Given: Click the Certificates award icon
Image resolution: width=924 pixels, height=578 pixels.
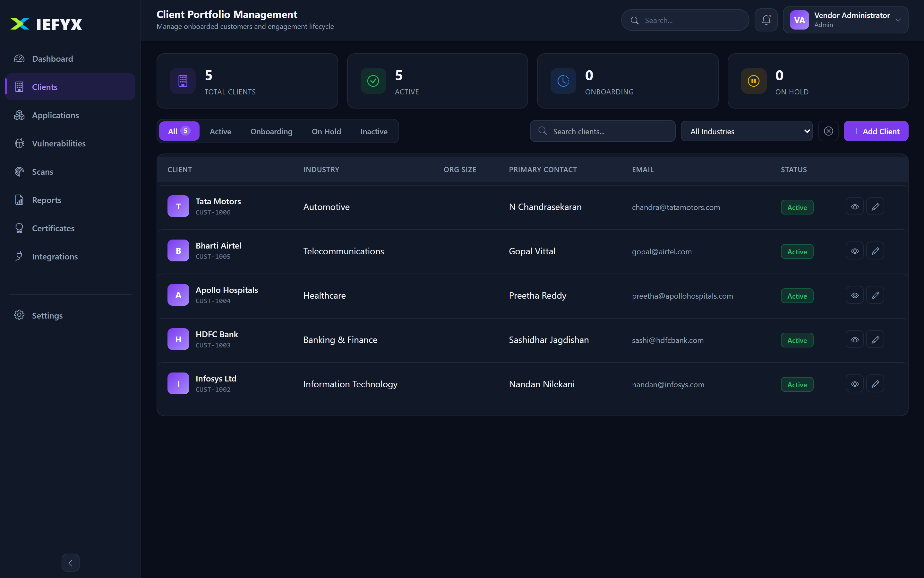Looking at the screenshot, I should tap(19, 228).
